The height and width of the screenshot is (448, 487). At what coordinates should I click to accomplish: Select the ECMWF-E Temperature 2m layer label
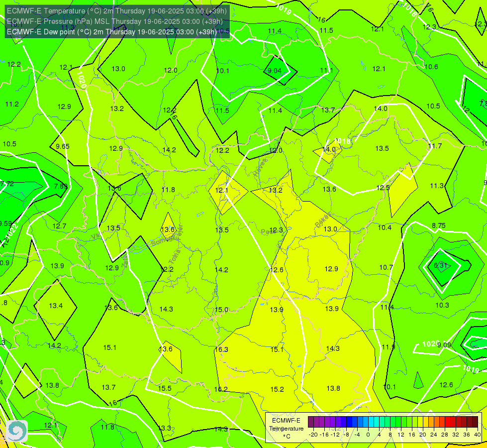click(x=117, y=11)
